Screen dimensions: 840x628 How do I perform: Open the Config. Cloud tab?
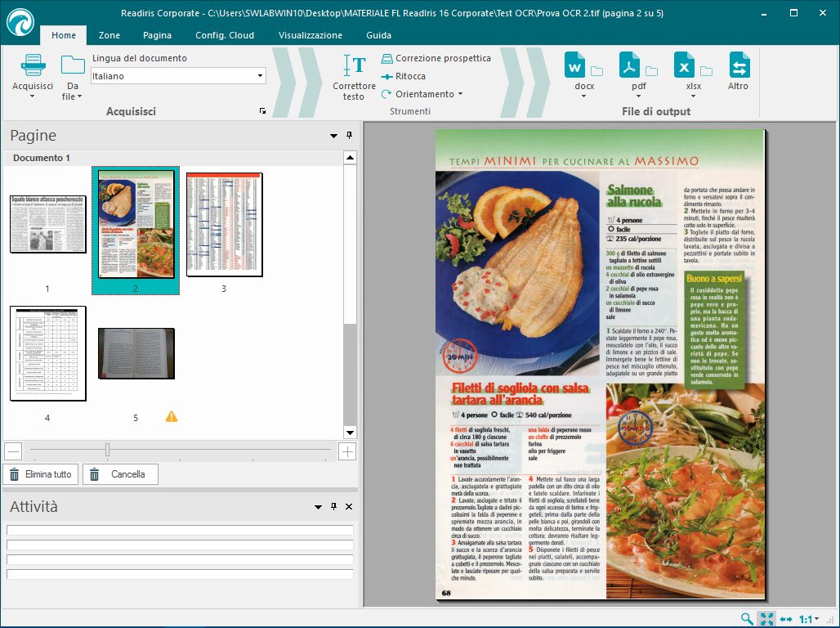click(225, 35)
